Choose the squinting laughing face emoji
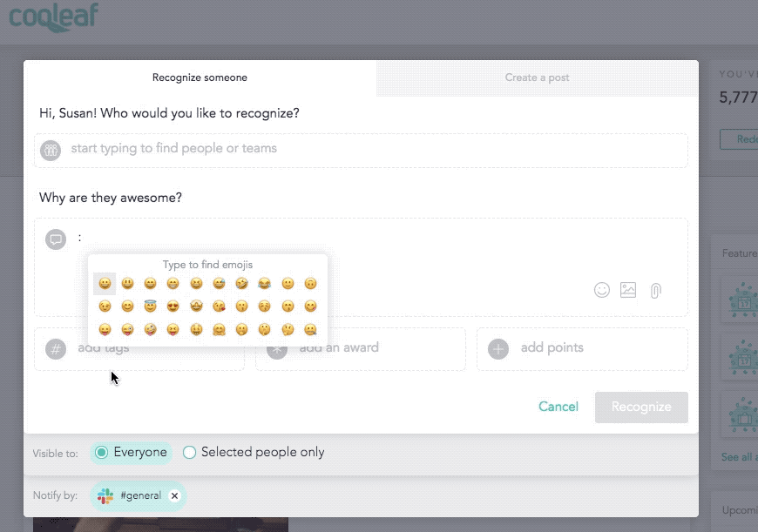758x532 pixels. tap(196, 284)
